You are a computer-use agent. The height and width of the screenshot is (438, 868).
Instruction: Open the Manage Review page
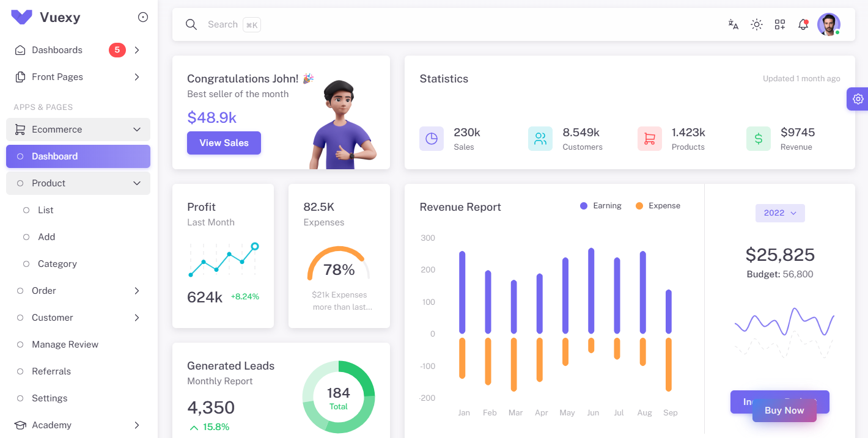point(65,345)
